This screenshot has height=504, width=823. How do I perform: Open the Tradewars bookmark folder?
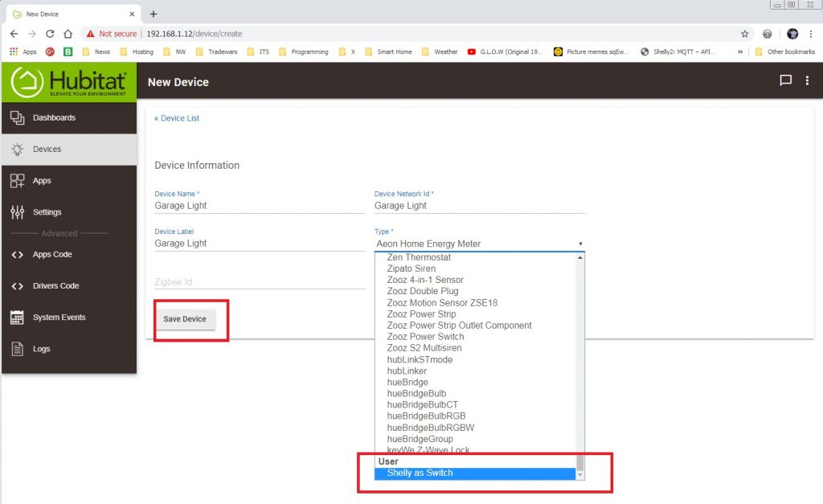pyautogui.click(x=216, y=51)
